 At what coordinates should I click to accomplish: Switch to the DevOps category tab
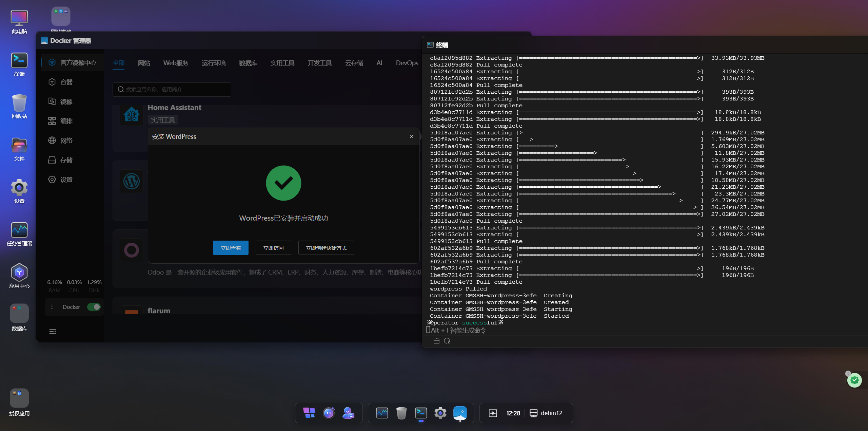(407, 63)
